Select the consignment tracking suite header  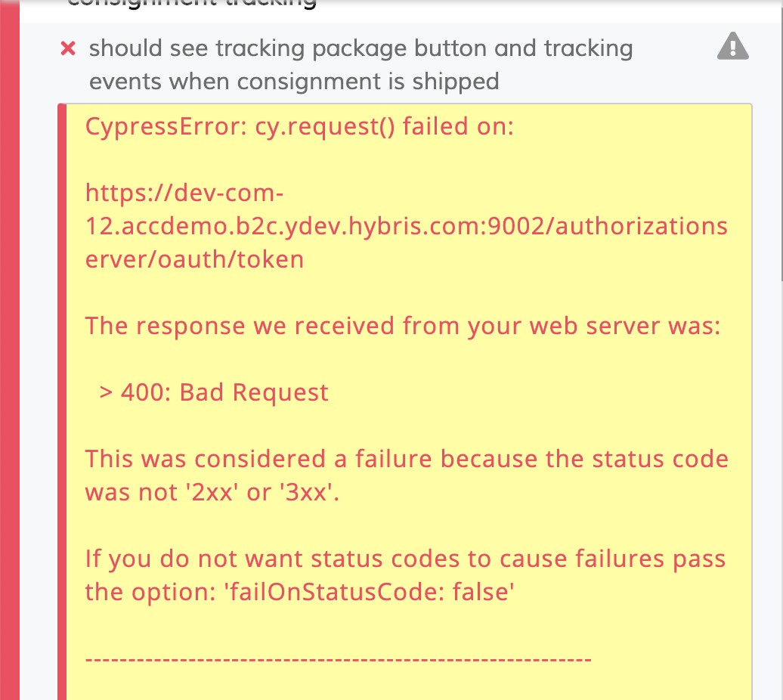coord(193,6)
